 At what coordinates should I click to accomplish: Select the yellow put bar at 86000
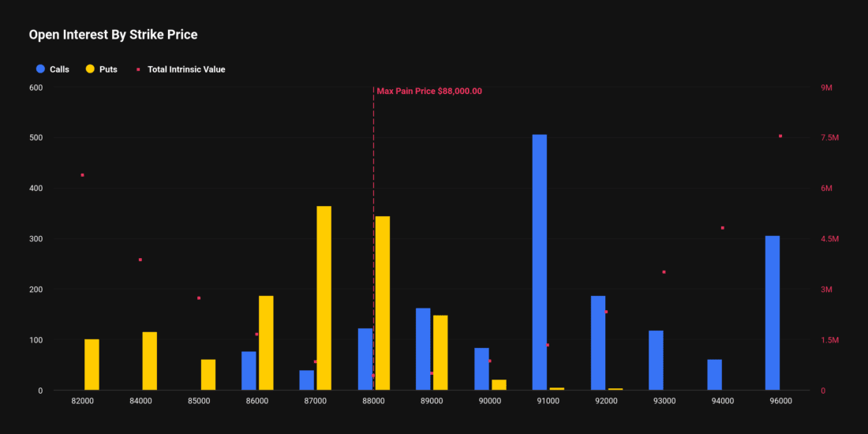pos(266,342)
